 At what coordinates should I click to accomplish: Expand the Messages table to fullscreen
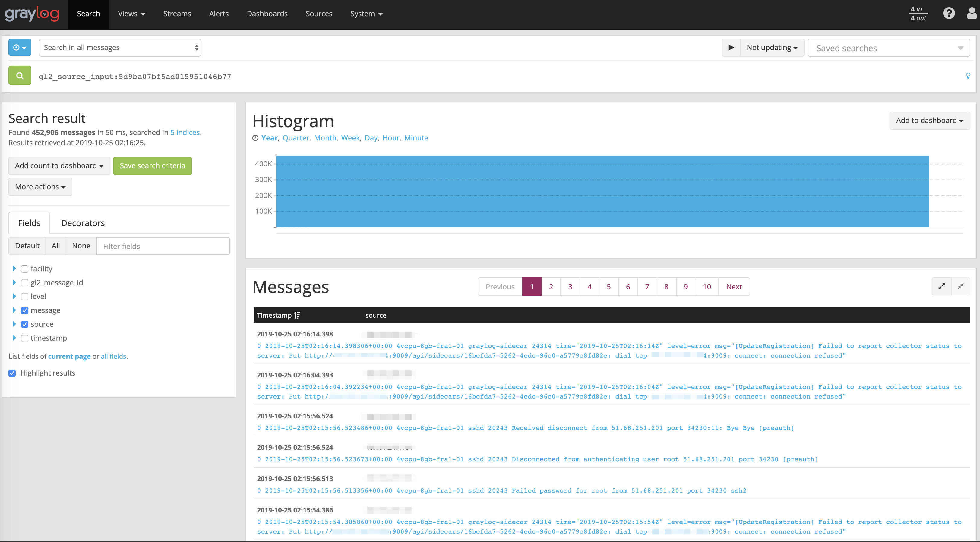pos(942,286)
